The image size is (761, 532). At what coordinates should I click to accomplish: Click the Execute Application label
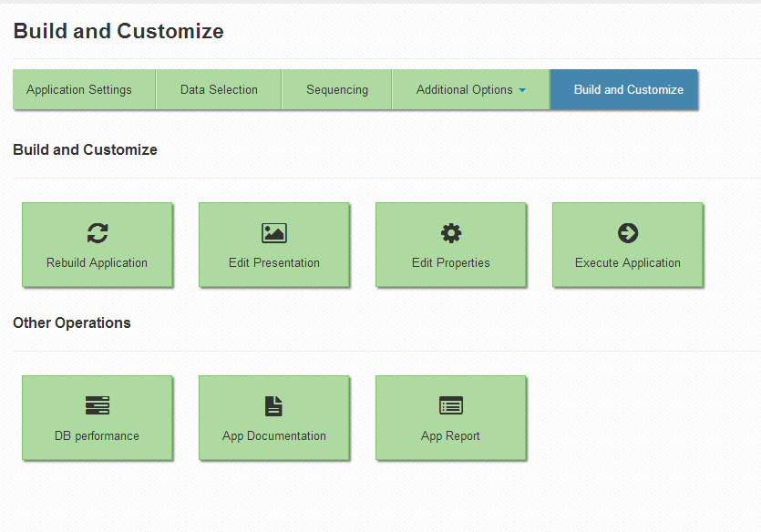coord(628,263)
